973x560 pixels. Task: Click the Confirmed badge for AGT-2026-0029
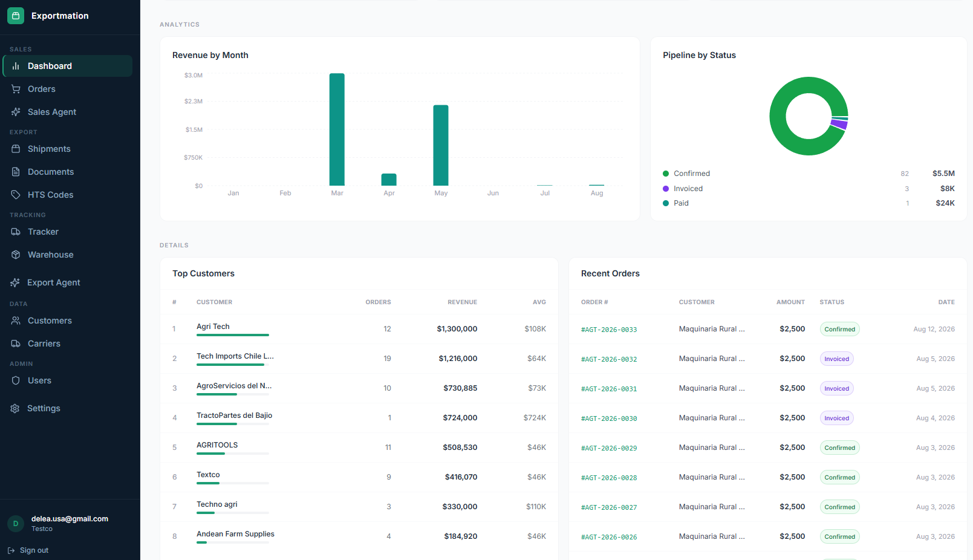(x=839, y=448)
